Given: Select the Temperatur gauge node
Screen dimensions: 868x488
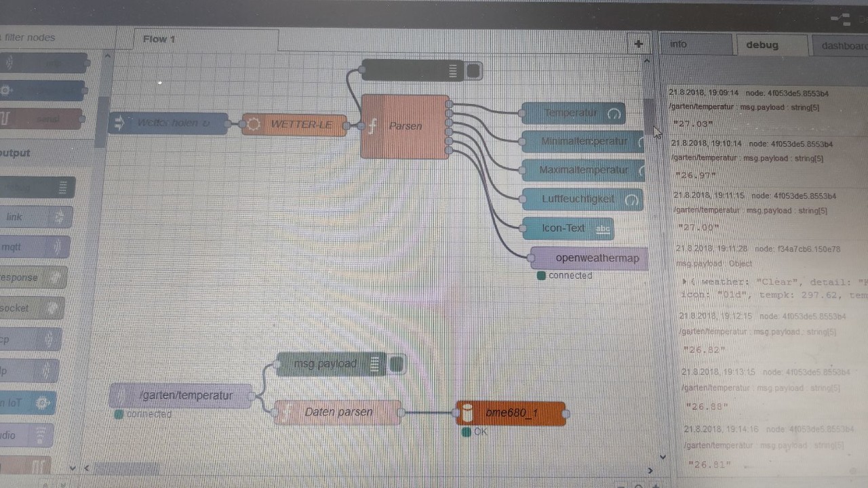Looking at the screenshot, I should point(574,113).
